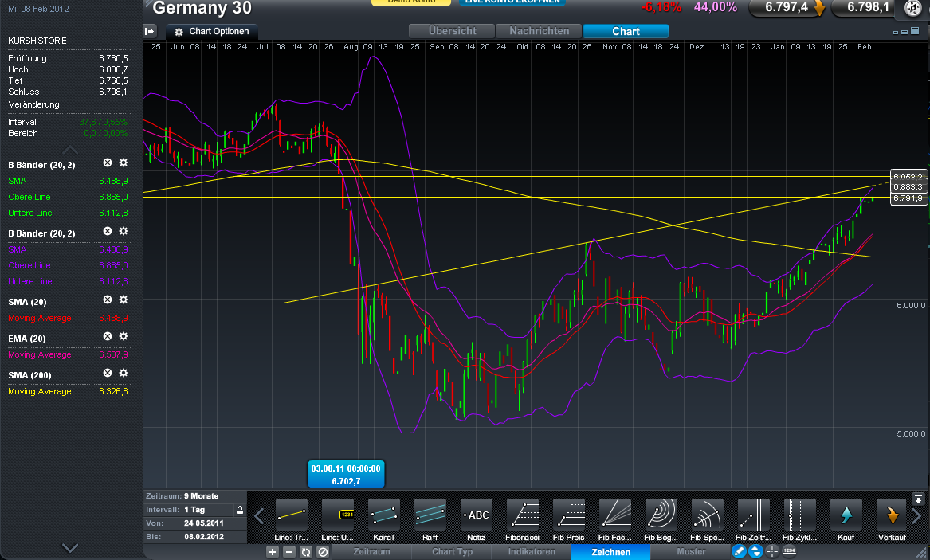Click the Live Konto eröffnen button
The height and width of the screenshot is (560, 930).
[x=512, y=2]
